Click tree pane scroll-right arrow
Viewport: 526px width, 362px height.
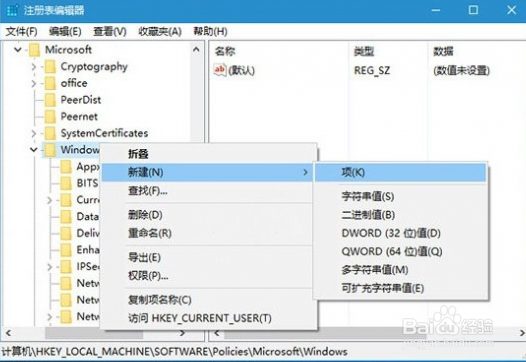click(182, 333)
